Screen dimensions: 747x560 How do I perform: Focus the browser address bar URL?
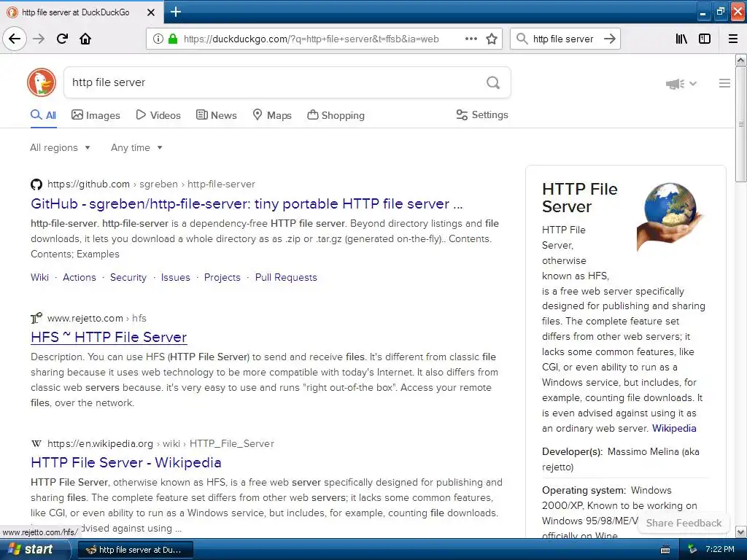click(311, 39)
